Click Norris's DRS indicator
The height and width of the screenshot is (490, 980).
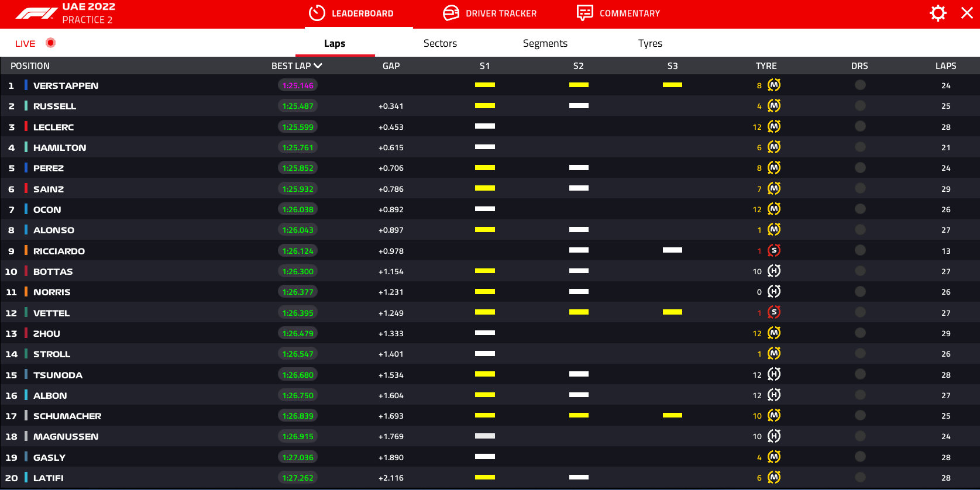point(860,292)
